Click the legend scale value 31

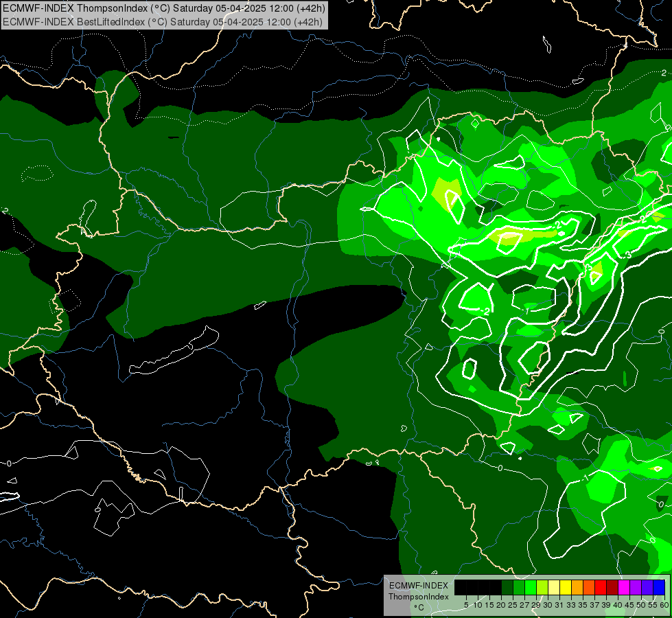(559, 605)
